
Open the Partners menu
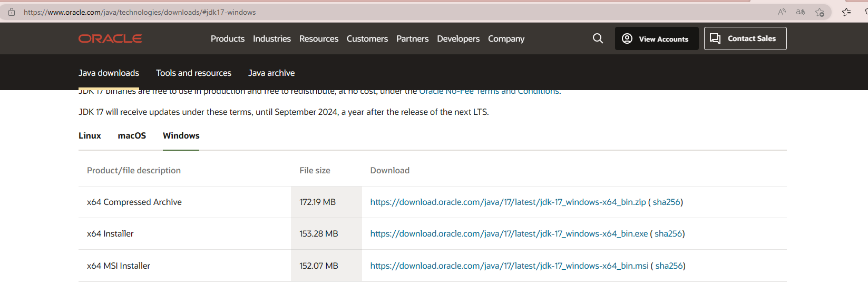[413, 38]
